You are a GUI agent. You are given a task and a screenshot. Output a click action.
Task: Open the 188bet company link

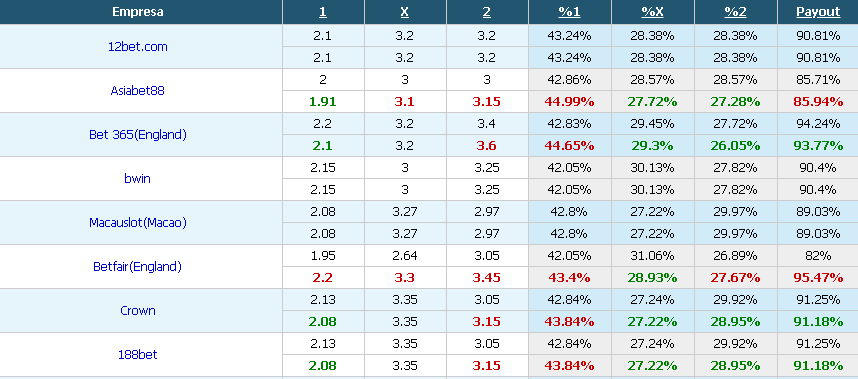tap(138, 354)
